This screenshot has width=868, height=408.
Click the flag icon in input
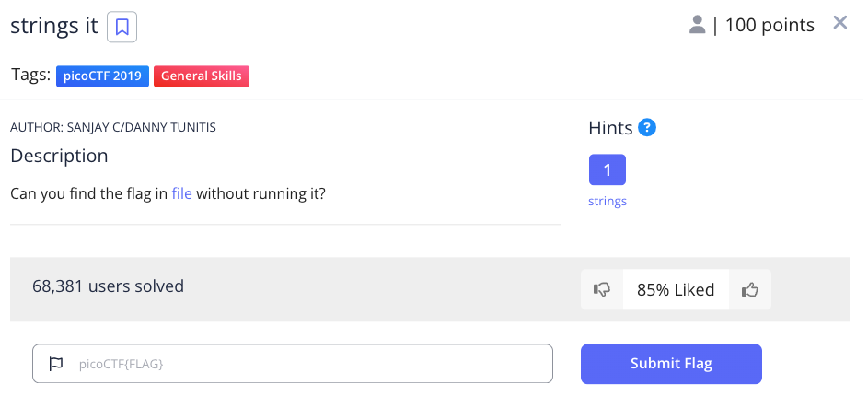56,365
